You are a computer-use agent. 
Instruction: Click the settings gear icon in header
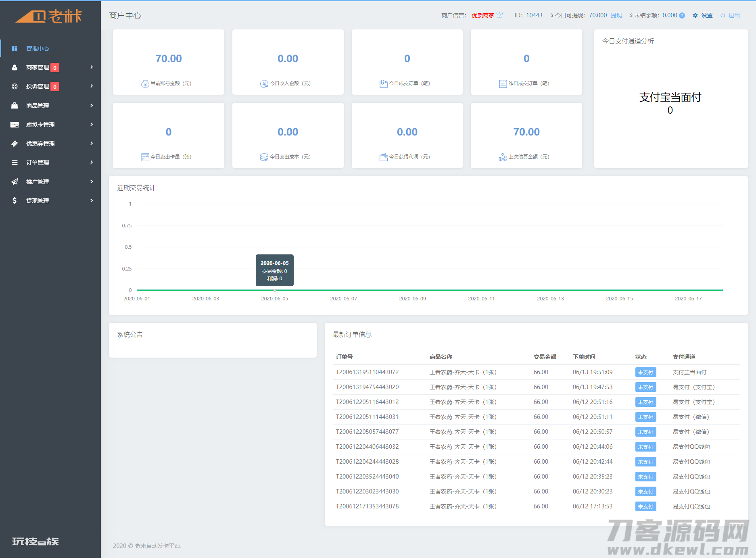click(695, 15)
